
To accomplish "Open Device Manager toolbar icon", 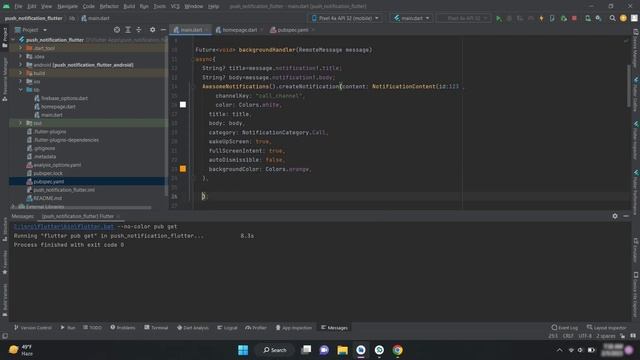I will pos(588,18).
